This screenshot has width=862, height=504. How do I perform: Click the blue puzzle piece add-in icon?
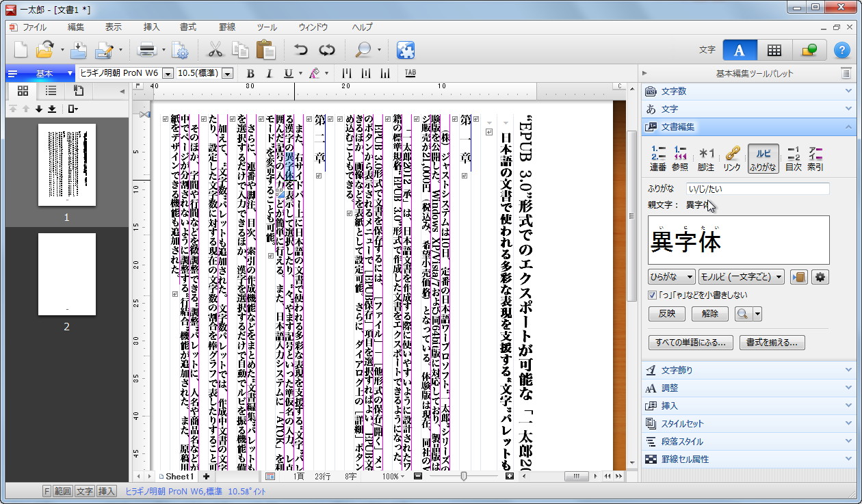point(406,50)
